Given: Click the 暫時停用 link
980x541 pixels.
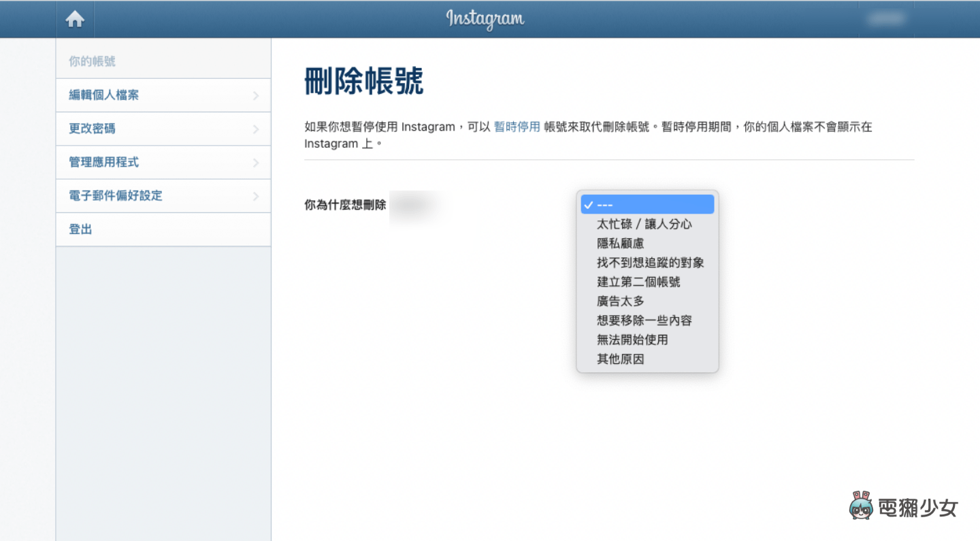Looking at the screenshot, I should pos(517,127).
